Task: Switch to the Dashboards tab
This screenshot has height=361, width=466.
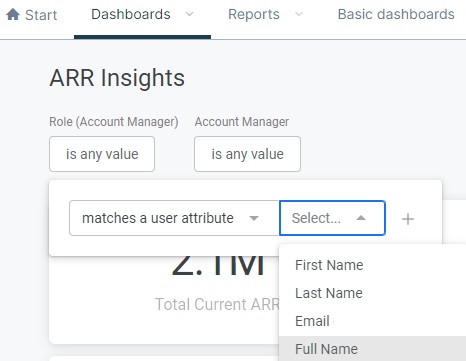Action: point(131,14)
